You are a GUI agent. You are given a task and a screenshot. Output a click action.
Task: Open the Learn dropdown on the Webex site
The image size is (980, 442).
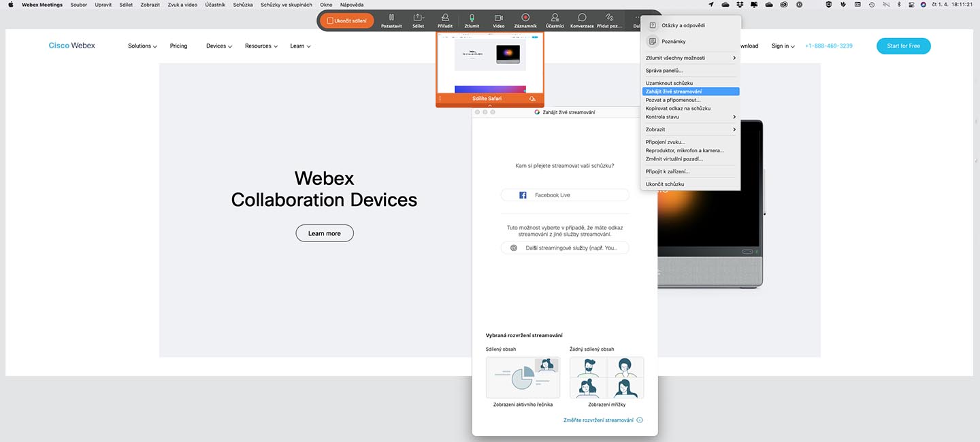[300, 46]
